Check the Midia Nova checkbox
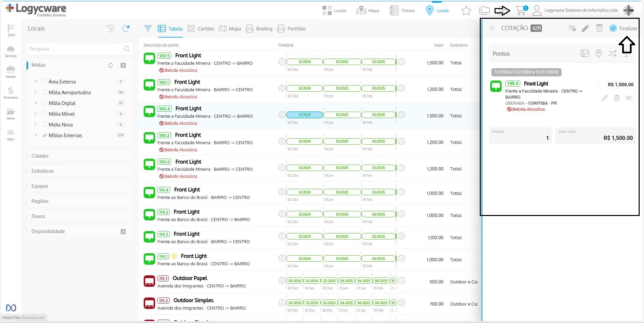Screen dimensions: 644x323 coord(44,124)
